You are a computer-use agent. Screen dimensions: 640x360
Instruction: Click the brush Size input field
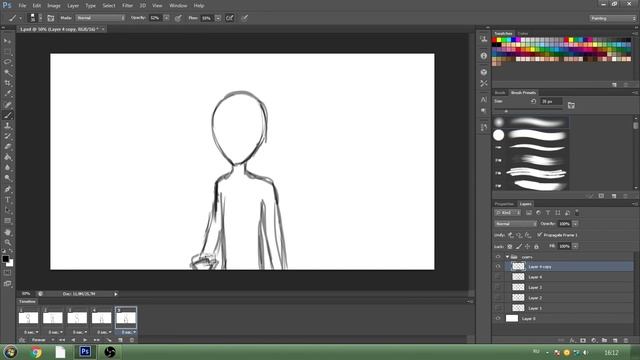point(551,101)
